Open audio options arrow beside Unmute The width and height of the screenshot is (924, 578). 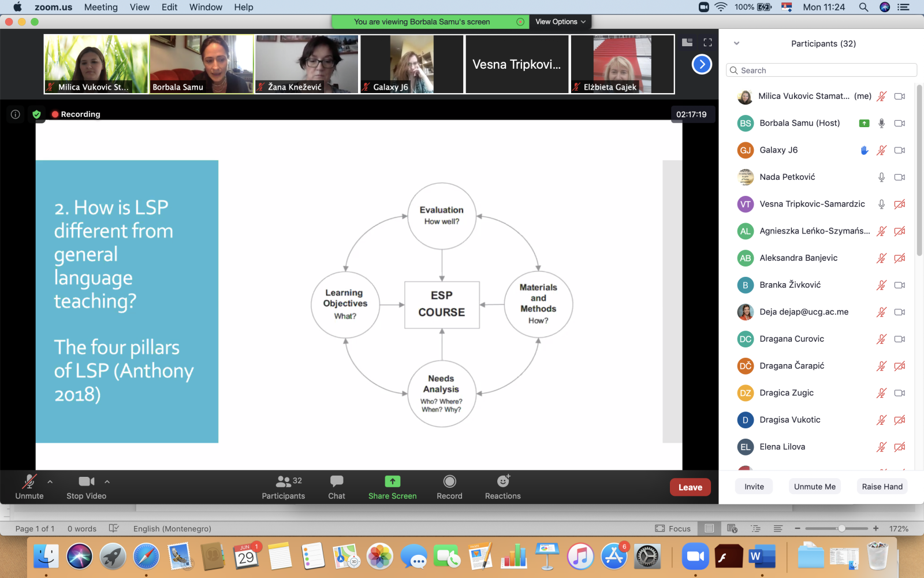coord(50,481)
